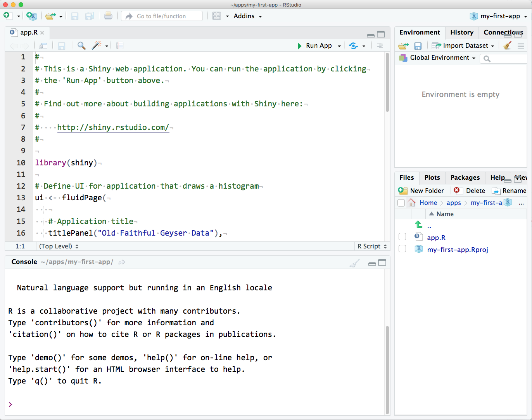Go to parent directory (..) row
Viewport: 532px width, 420px height.
[x=429, y=226]
